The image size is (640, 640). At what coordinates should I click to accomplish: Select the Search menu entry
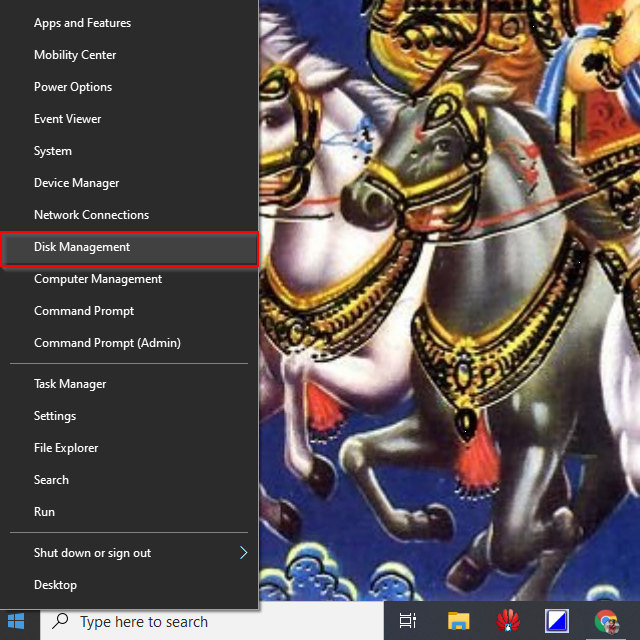coord(129,480)
